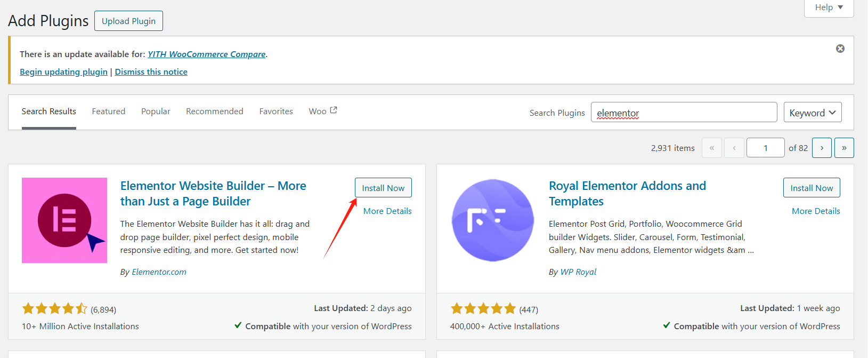The height and width of the screenshot is (358, 868).
Task: Click the current page number field
Action: (x=765, y=148)
